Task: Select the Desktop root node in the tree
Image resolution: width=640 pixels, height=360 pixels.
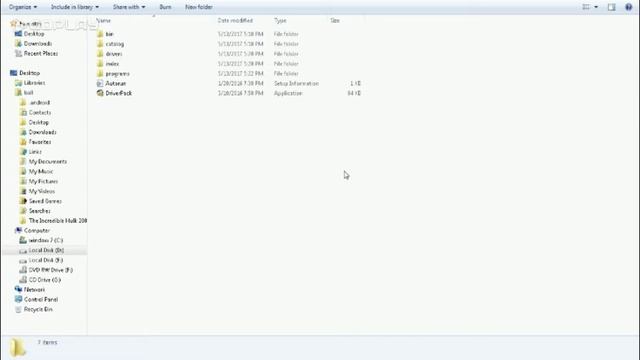Action: tap(29, 73)
